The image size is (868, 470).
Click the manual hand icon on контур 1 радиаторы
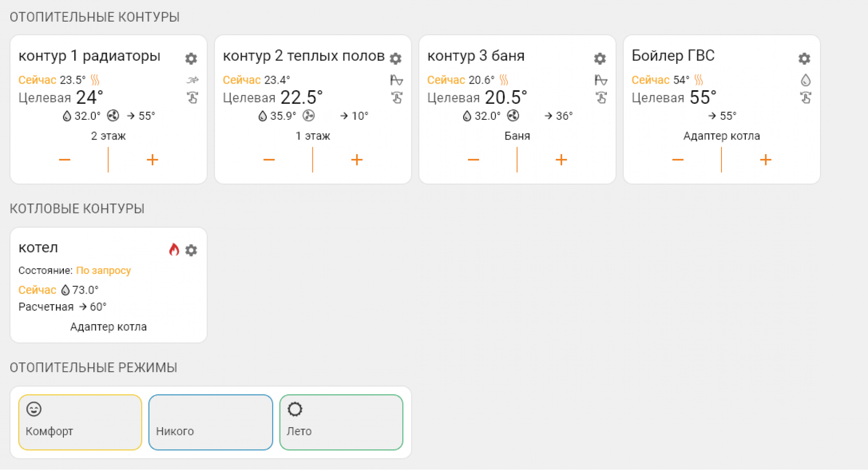(193, 98)
